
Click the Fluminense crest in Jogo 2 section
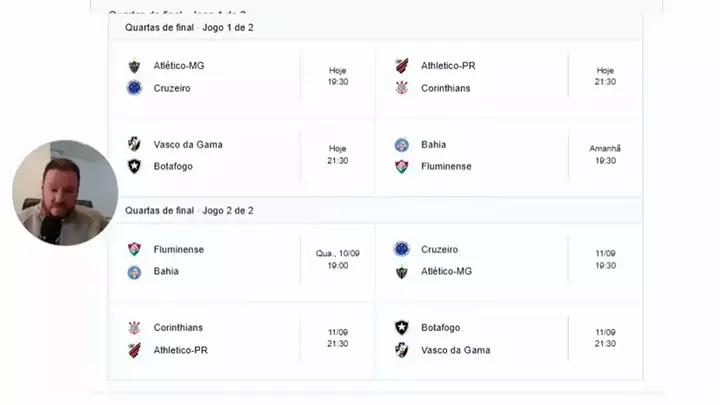(134, 250)
